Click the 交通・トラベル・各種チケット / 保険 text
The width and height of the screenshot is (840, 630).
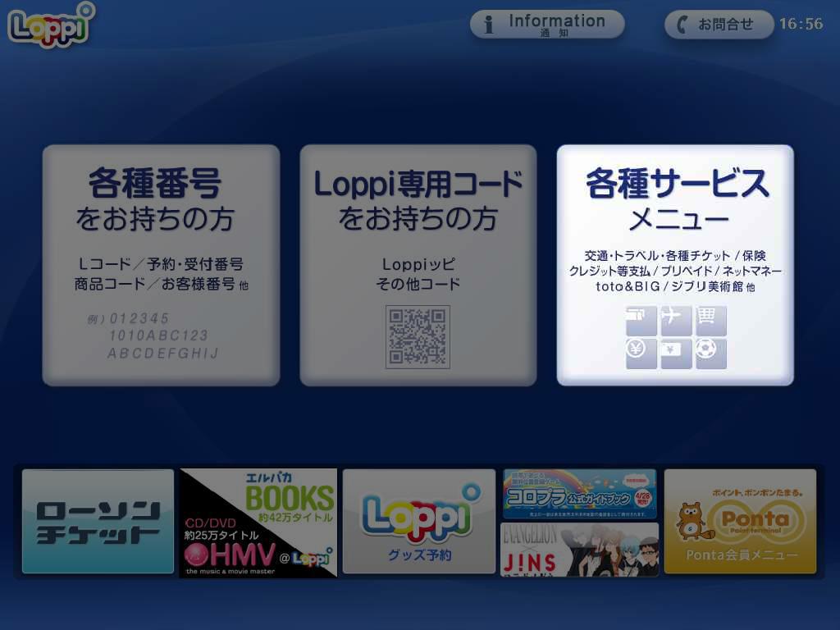coord(675,256)
